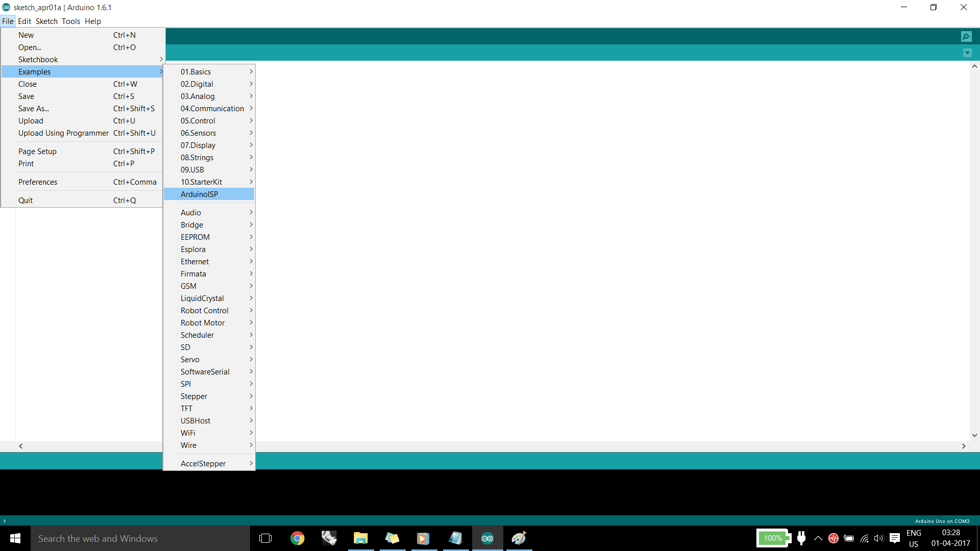The image size is (980, 551).
Task: Expand Servo library examples
Action: 209,360
